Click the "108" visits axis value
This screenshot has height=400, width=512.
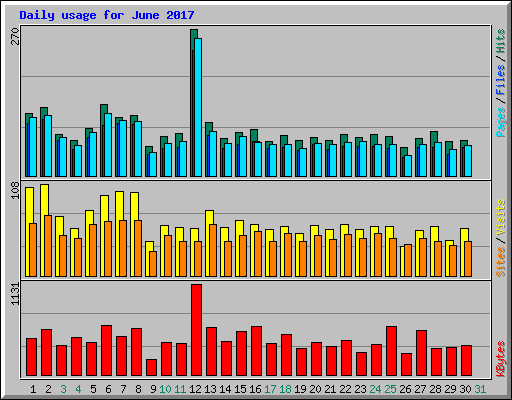point(15,190)
